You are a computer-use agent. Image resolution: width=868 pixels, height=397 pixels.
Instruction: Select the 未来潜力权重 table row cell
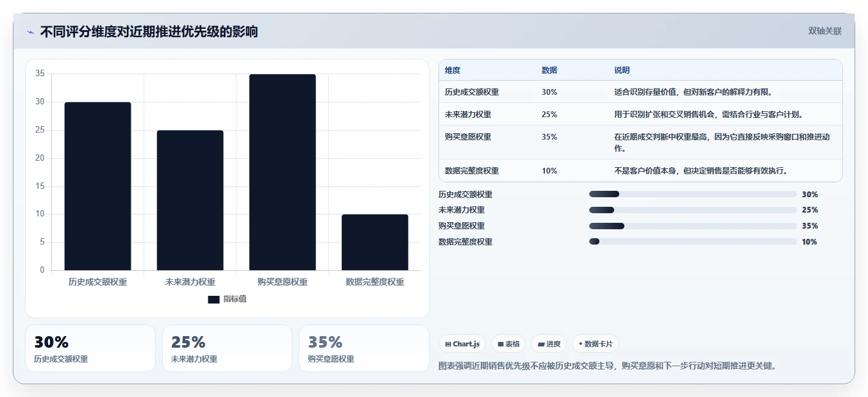(x=468, y=115)
